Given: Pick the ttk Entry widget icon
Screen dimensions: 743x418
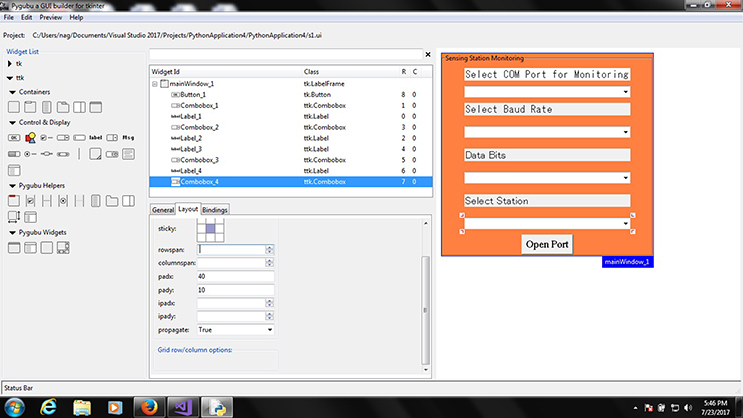Looking at the screenshot, I should point(79,137).
